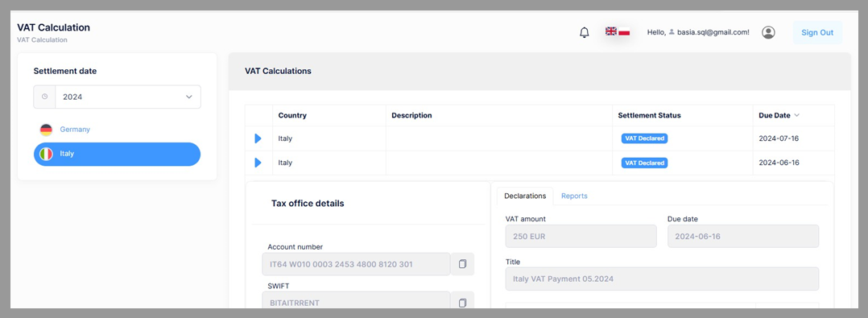Click VAT Declared badge for 2024-07-16
The image size is (868, 318).
click(x=644, y=138)
